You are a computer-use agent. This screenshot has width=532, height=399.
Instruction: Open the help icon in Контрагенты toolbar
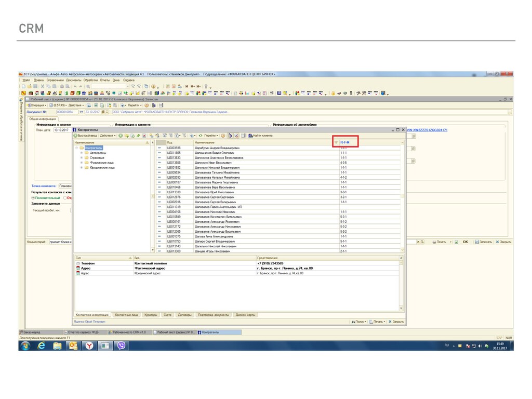tap(223, 136)
